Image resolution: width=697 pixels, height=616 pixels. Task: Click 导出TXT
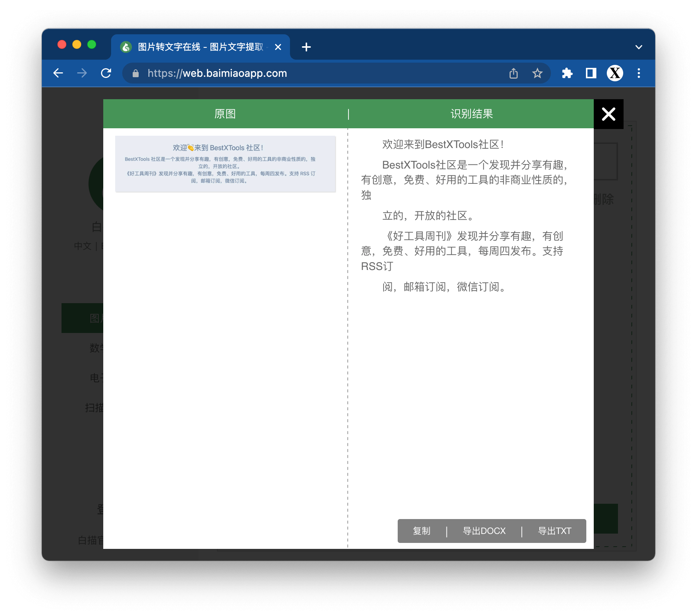pos(554,531)
